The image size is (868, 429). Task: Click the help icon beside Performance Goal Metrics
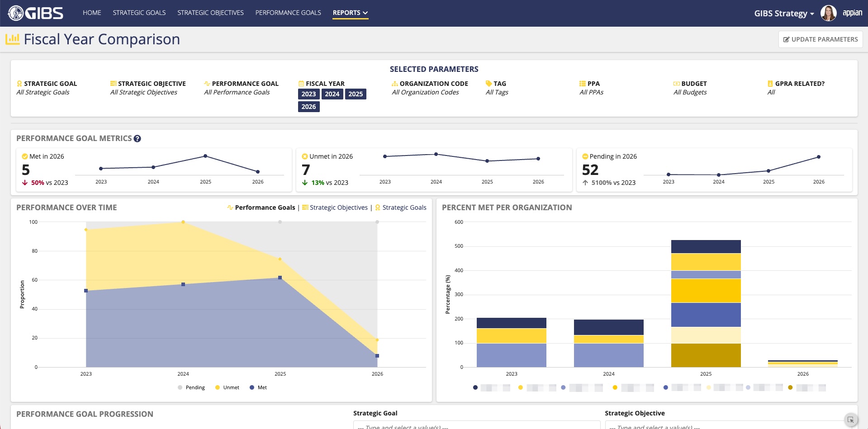138,139
